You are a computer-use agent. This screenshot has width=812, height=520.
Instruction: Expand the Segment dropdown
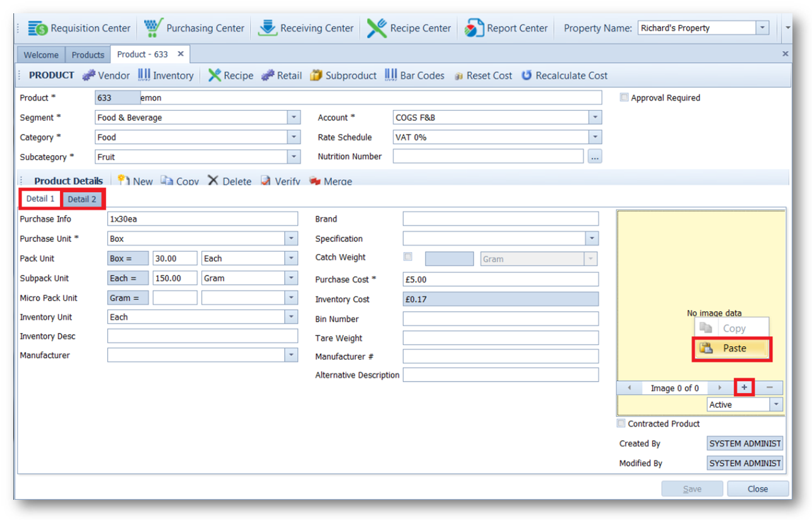(x=294, y=118)
